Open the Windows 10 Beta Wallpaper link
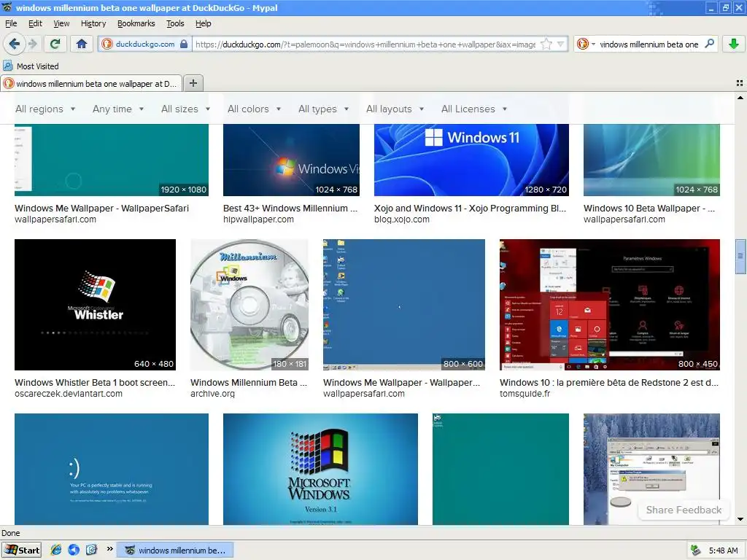 [649, 208]
